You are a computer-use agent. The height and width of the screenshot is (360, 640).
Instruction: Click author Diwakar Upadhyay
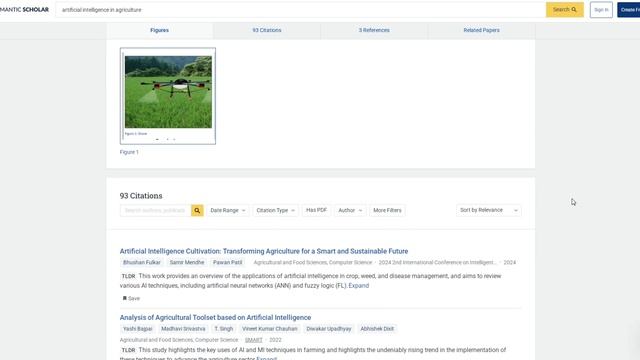click(329, 329)
